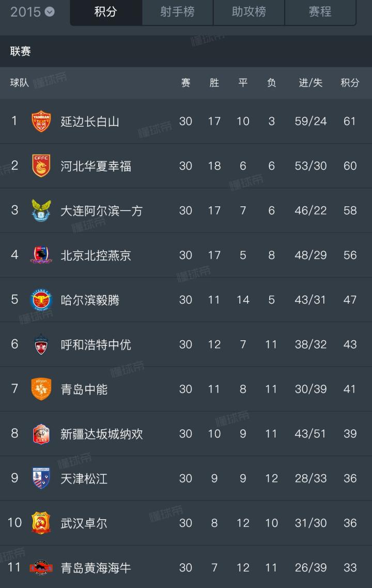The height and width of the screenshot is (588, 372).
Task: Click the 天津松江 team logo
Action: [41, 478]
